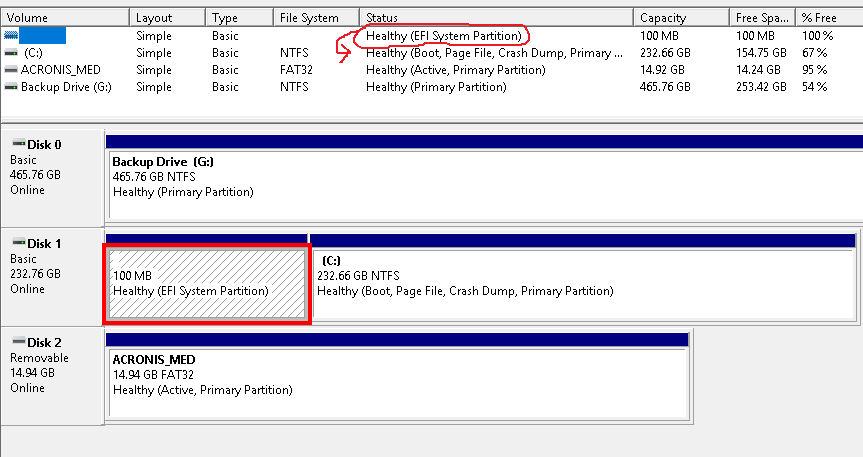Viewport: 863px width, 457px height.
Task: Select the Backup Drive (G:) partition on Disk 0
Action: [485, 185]
